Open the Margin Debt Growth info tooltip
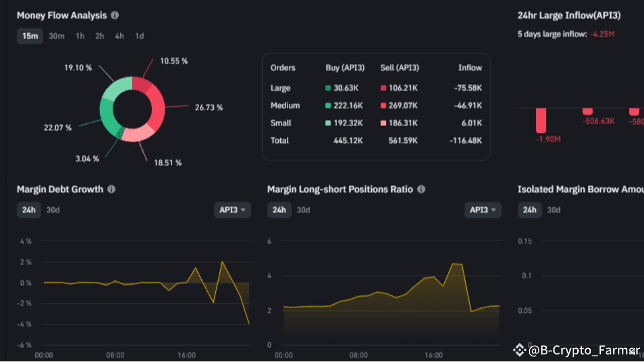 point(112,190)
